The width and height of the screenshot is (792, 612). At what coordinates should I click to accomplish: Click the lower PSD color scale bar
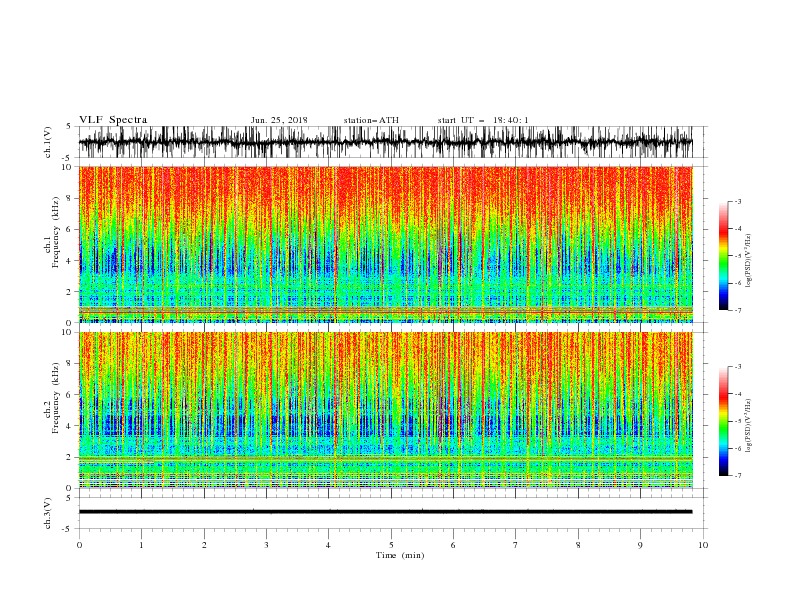(723, 421)
